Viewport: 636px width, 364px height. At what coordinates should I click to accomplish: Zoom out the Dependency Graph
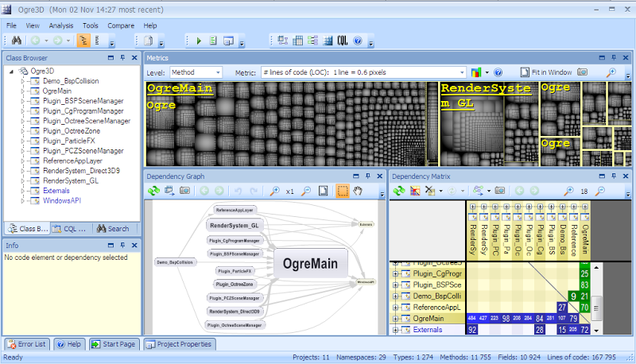pos(306,191)
